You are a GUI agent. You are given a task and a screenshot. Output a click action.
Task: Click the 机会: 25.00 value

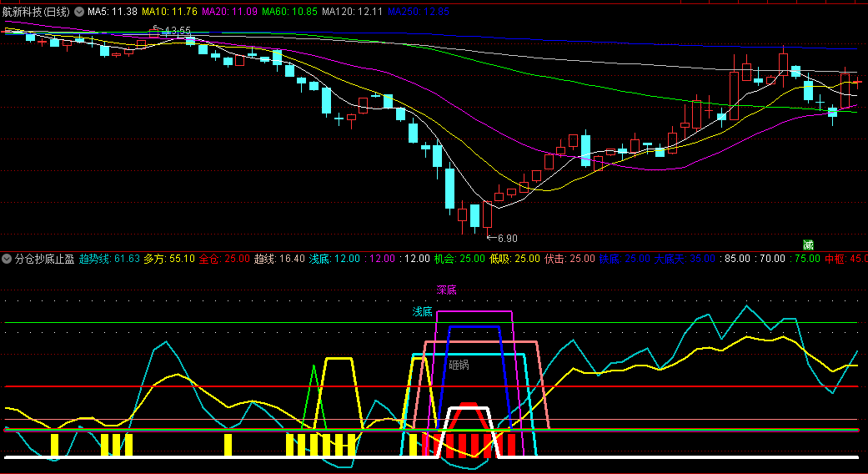(459, 259)
